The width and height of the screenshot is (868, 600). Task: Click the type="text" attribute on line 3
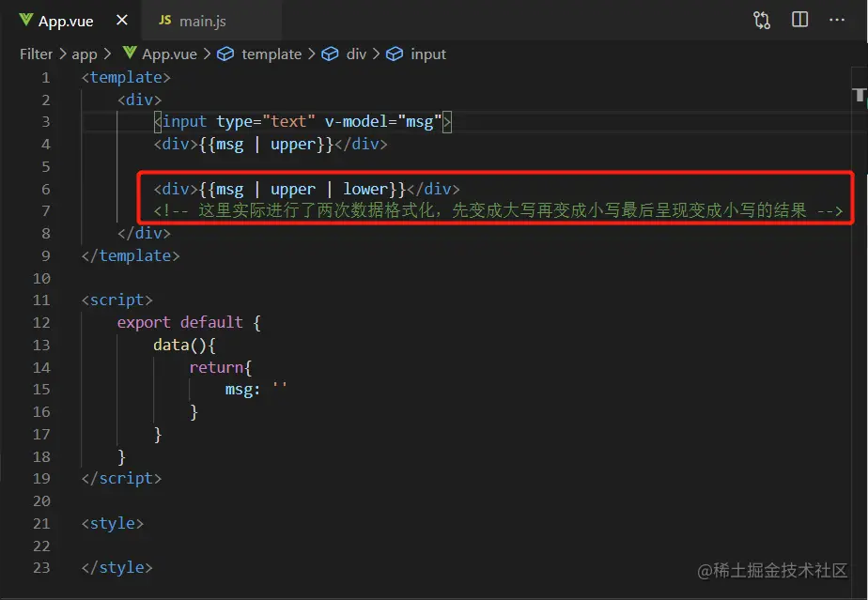coord(266,122)
